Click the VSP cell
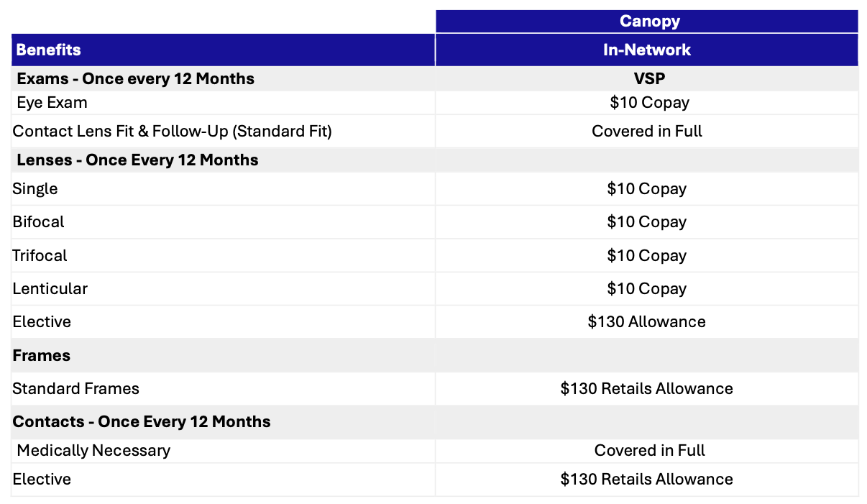Image resolution: width=867 pixels, height=504 pixels. click(646, 79)
